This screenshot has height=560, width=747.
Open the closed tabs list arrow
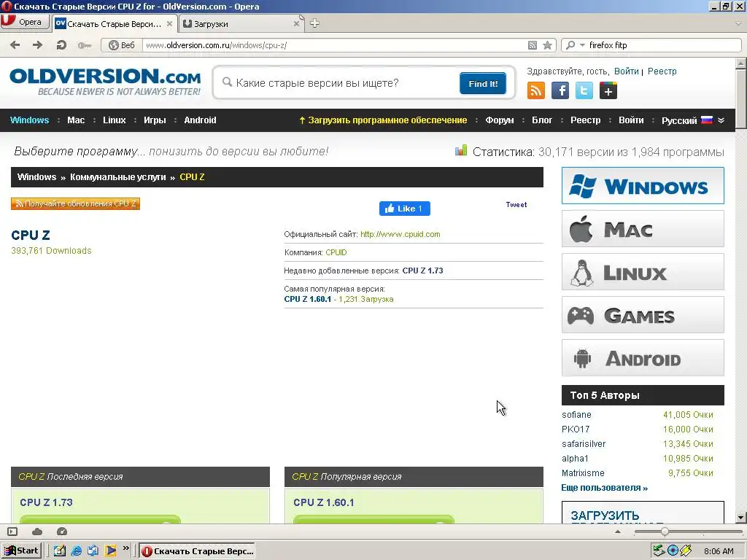[x=739, y=23]
